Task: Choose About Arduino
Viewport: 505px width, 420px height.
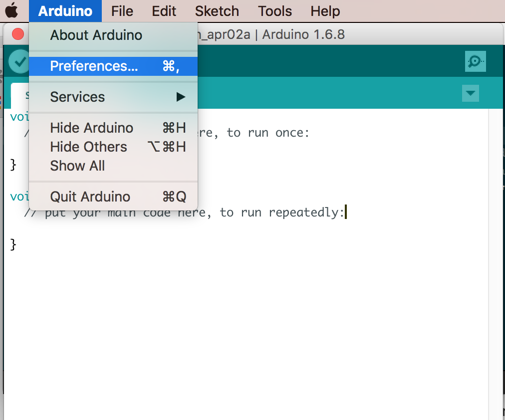Action: [x=96, y=35]
